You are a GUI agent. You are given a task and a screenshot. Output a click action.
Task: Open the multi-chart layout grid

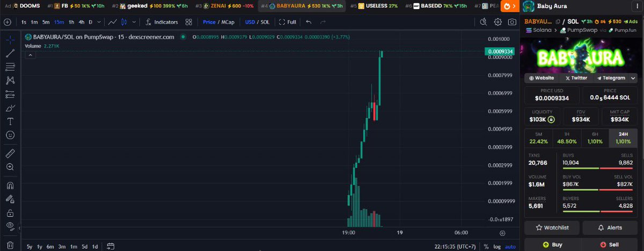[x=189, y=22]
